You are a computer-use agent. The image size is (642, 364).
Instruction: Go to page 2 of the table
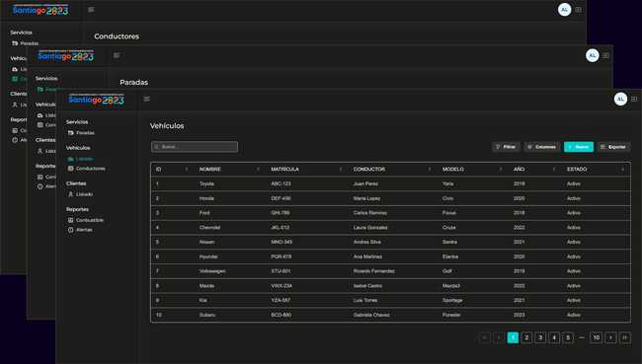(x=526, y=337)
